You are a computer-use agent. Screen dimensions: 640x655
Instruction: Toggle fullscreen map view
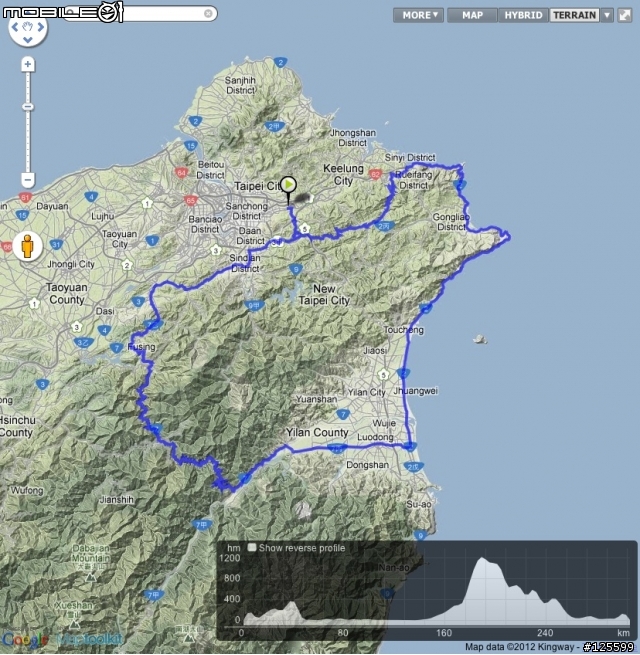[x=625, y=15]
